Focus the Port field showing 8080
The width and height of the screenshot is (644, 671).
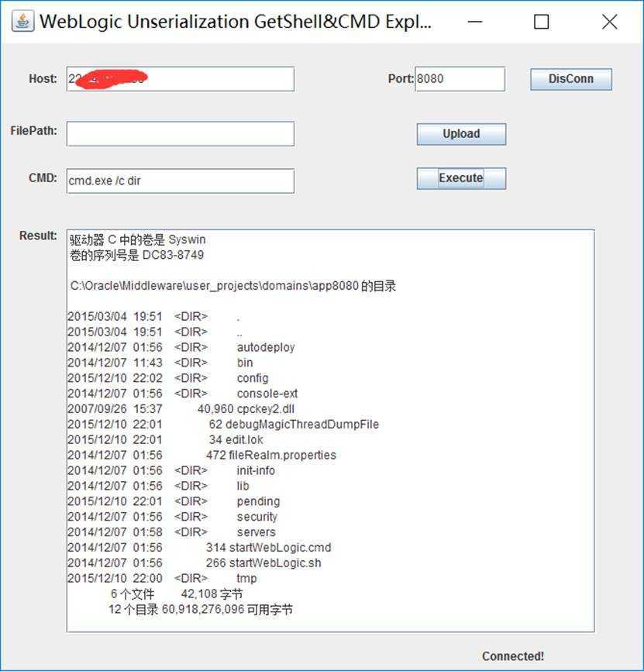pyautogui.click(x=460, y=79)
